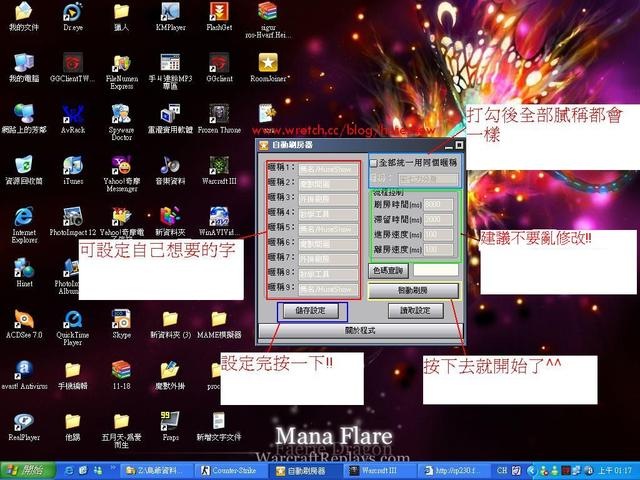Switch to Warcraft III taskbar item
This screenshot has height=480, width=640.
pyautogui.click(x=380, y=471)
